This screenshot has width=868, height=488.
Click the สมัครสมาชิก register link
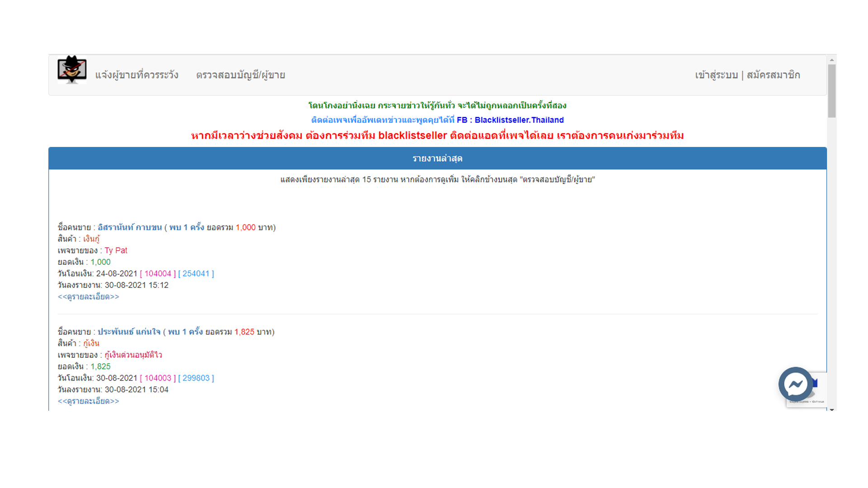(x=773, y=75)
